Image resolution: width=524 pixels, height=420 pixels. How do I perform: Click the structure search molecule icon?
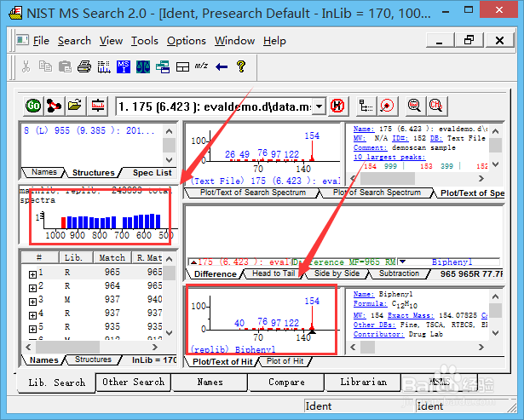click(54, 106)
